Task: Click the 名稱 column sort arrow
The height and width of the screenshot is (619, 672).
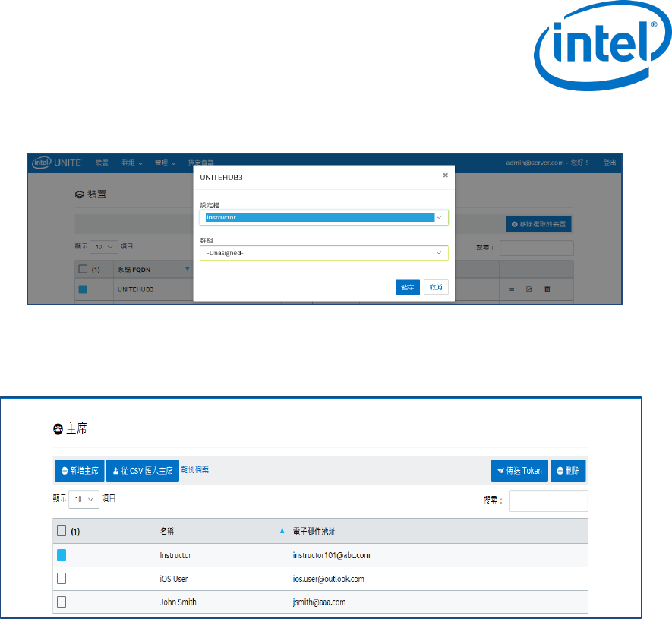Action: tap(283, 531)
